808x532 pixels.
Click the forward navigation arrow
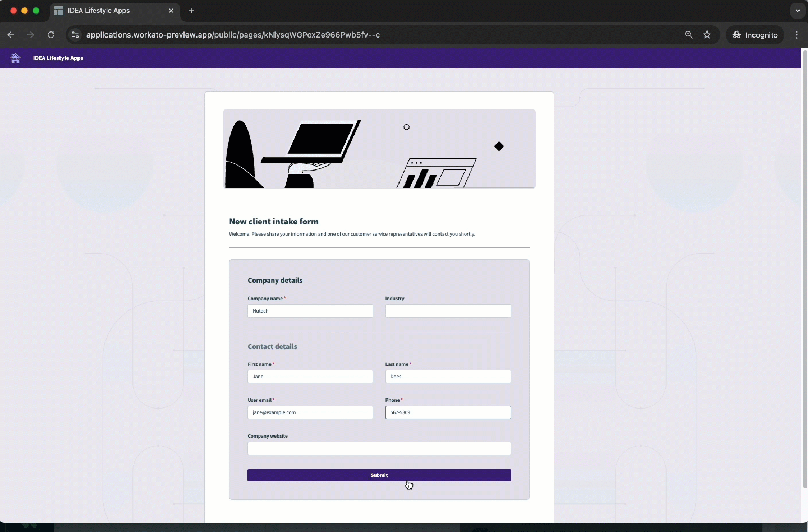click(31, 35)
